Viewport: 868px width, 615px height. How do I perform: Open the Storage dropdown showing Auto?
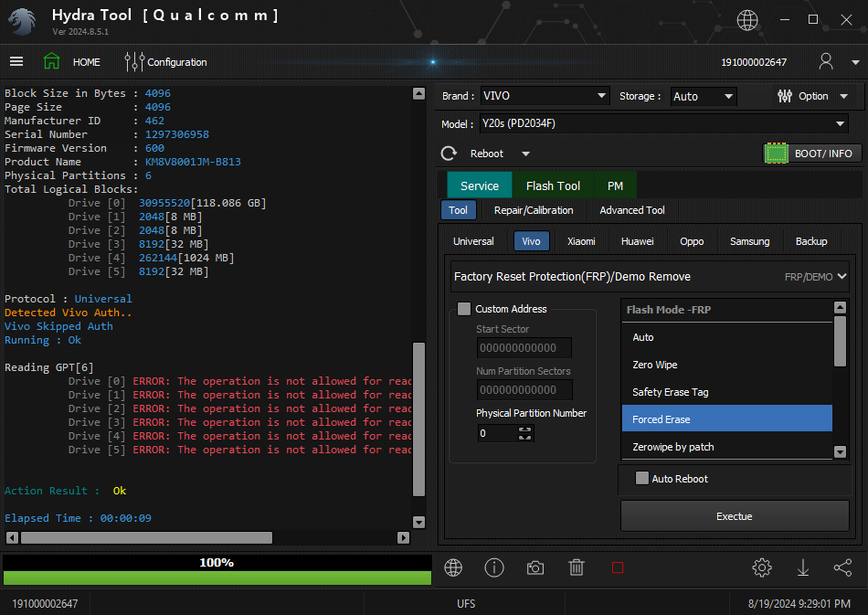(704, 96)
